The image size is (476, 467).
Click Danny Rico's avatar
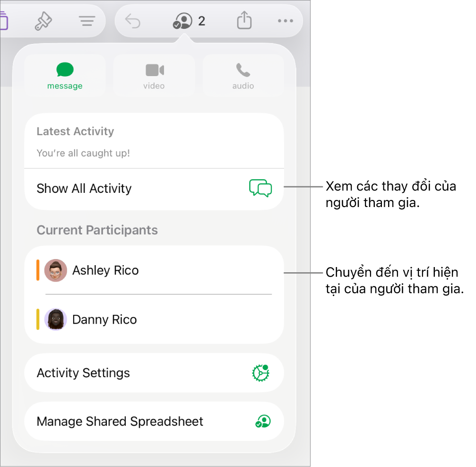[56, 320]
